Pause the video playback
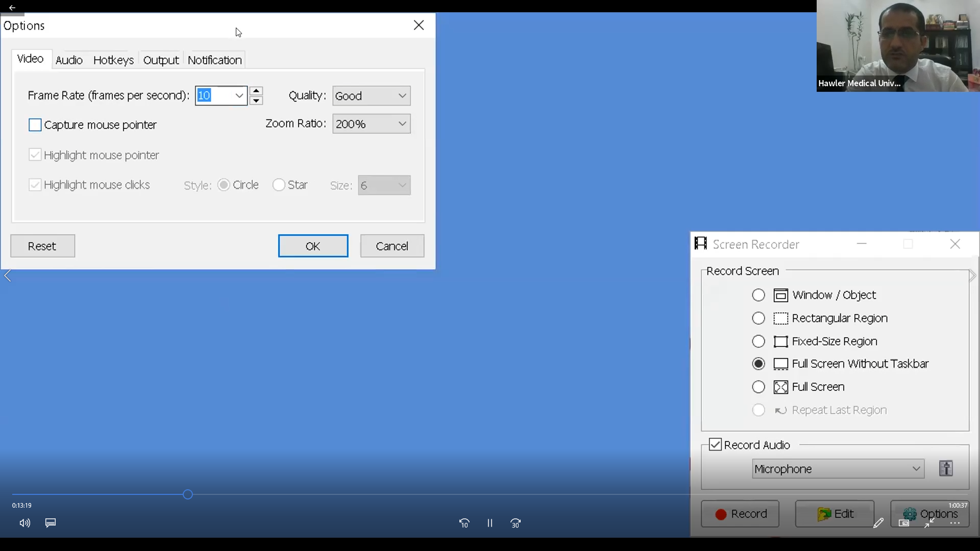The width and height of the screenshot is (980, 551). point(490,523)
